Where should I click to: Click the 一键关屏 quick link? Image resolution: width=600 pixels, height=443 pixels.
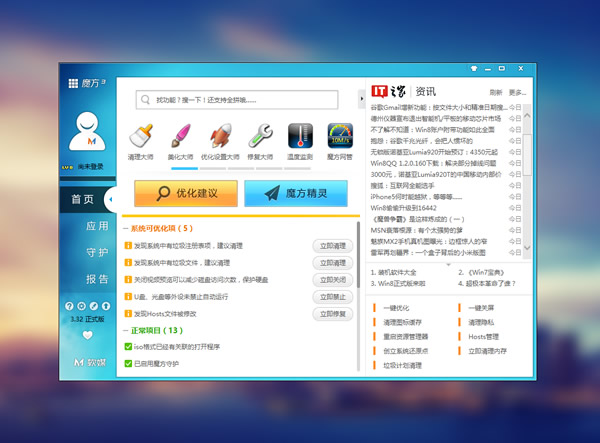tap(481, 308)
